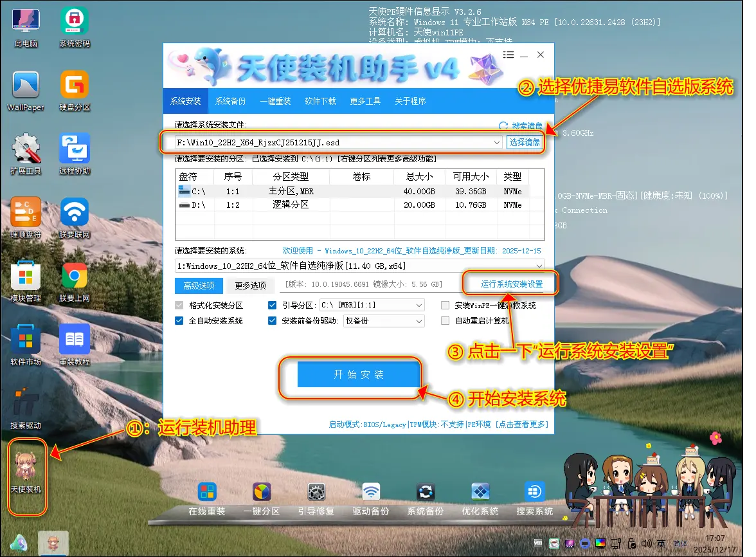This screenshot has height=557, width=756.
Task: Click the 搜索系统 dock icon
Action: (535, 498)
